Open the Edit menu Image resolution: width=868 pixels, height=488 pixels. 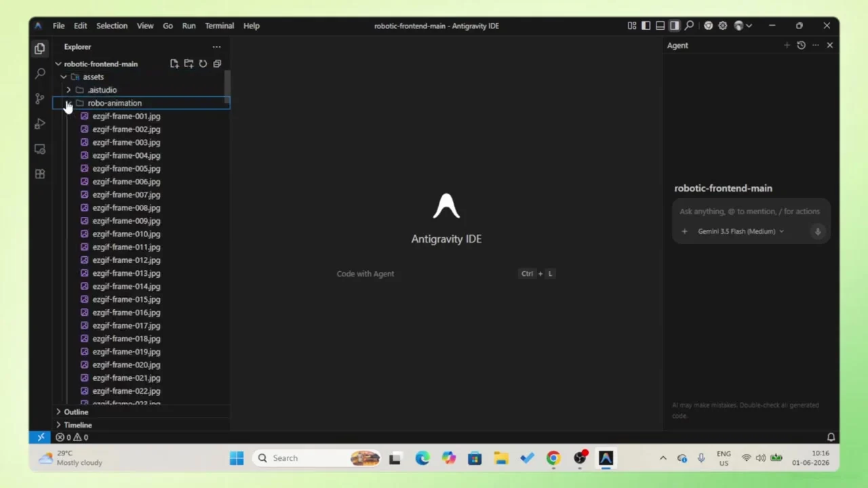[x=80, y=26]
